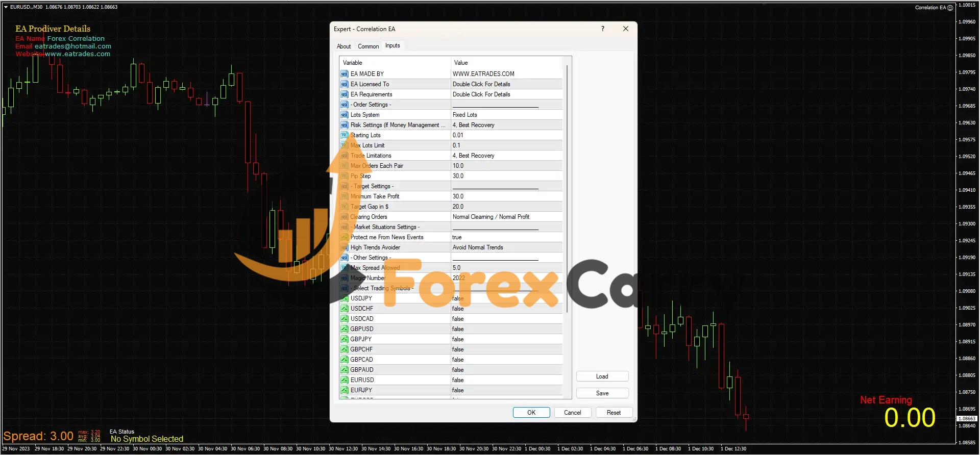Close the Expert Correlation EA dialog
This screenshot has height=455, width=980.
tap(626, 29)
